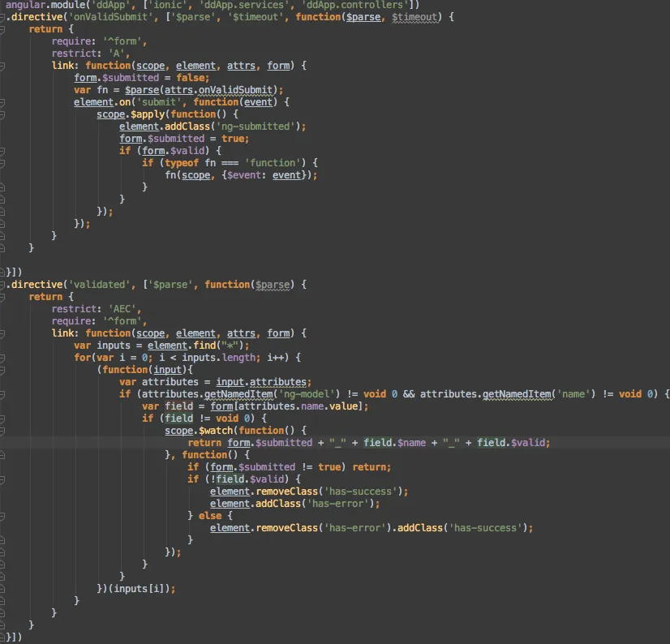Viewport: 670px width, 644px height.
Task: Collapse the fold at if (!field.$valid) line
Action: [2, 480]
